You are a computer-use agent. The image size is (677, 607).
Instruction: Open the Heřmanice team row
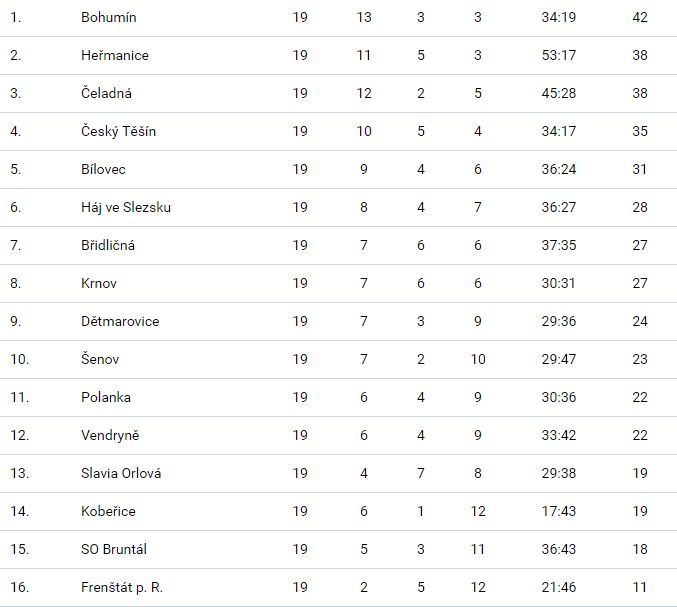coord(114,56)
